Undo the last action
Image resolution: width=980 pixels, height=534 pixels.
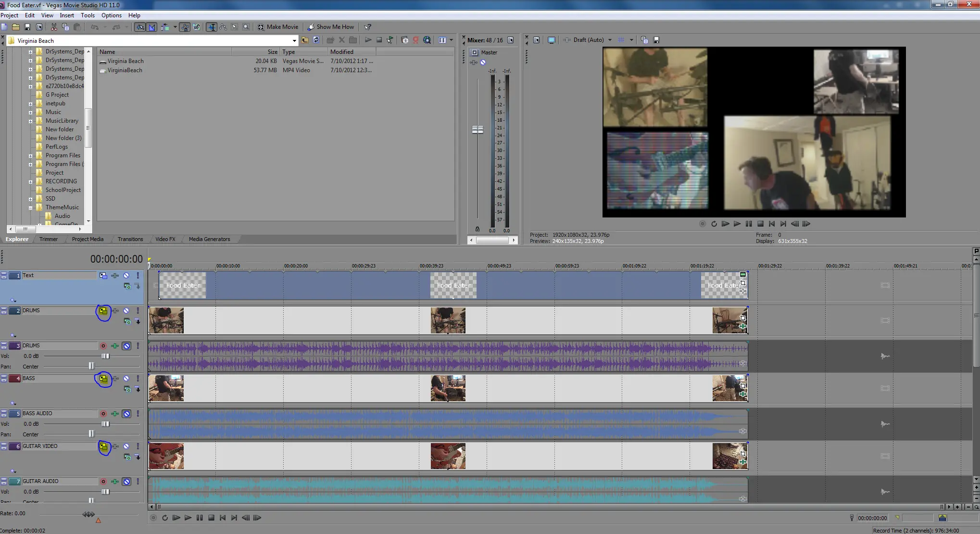tap(95, 27)
